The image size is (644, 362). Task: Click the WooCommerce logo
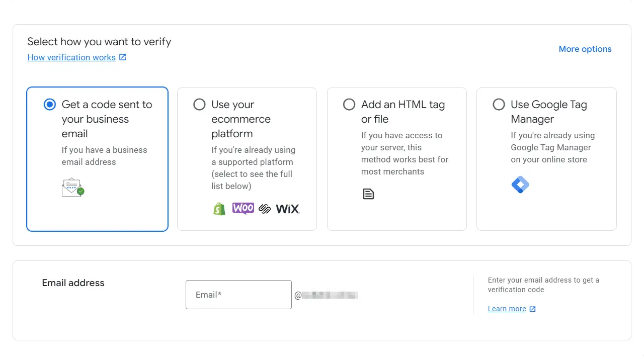pos(243,208)
